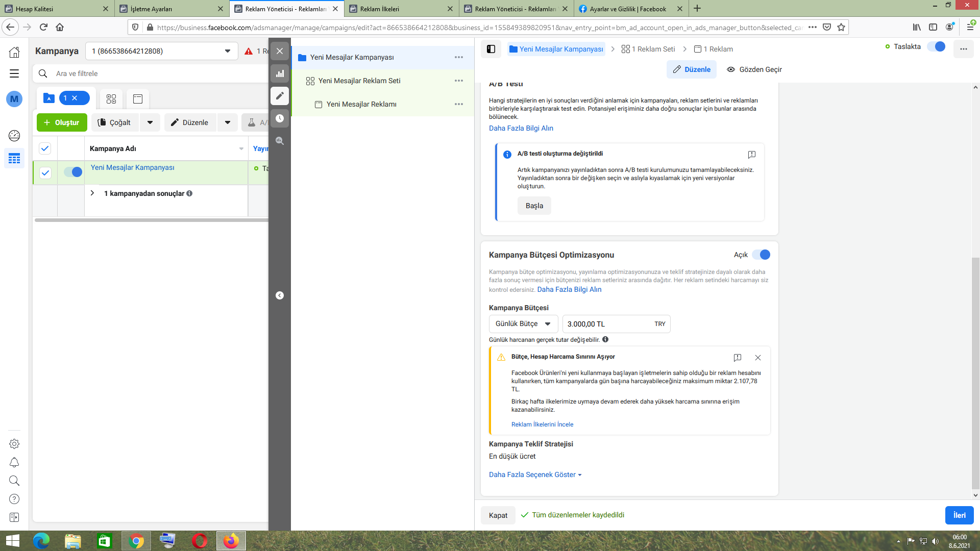Viewport: 980px width, 551px height.
Task: Click the pencil edit icon in side rail
Action: pos(280,96)
